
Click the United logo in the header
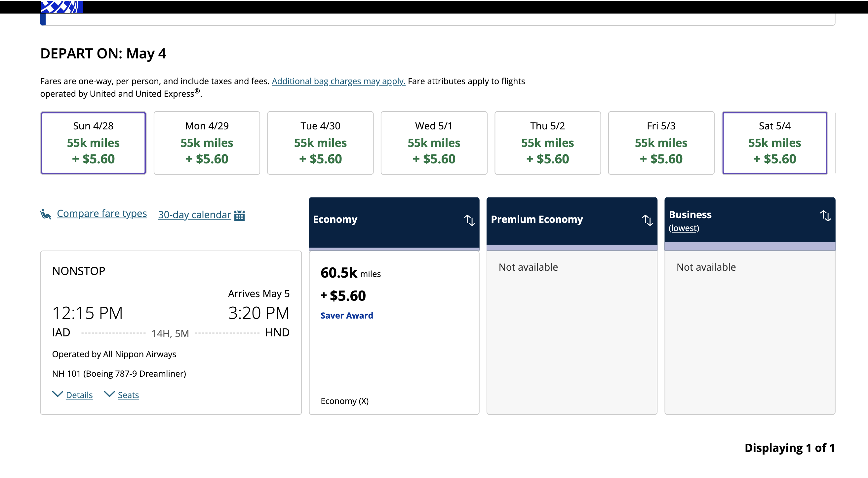[62, 7]
